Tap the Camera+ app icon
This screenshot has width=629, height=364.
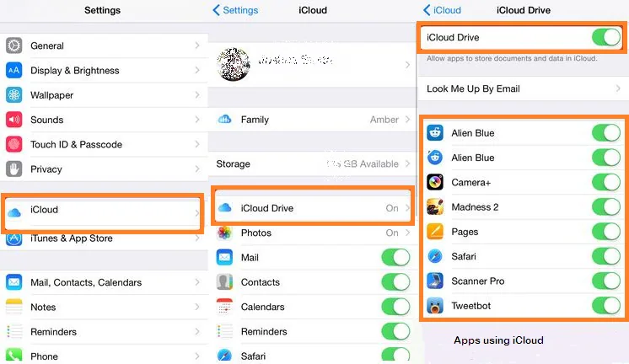[435, 182]
